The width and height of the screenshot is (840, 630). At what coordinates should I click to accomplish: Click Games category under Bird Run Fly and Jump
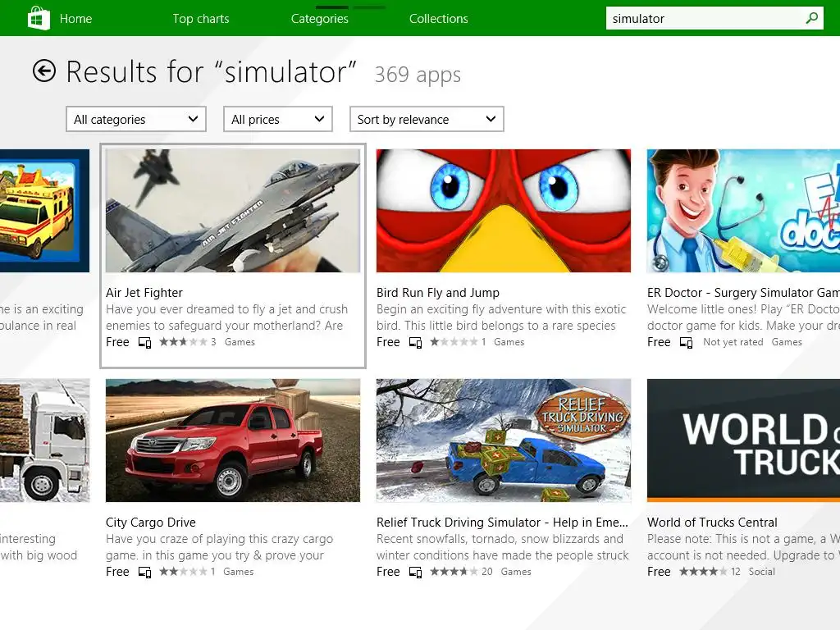(509, 342)
